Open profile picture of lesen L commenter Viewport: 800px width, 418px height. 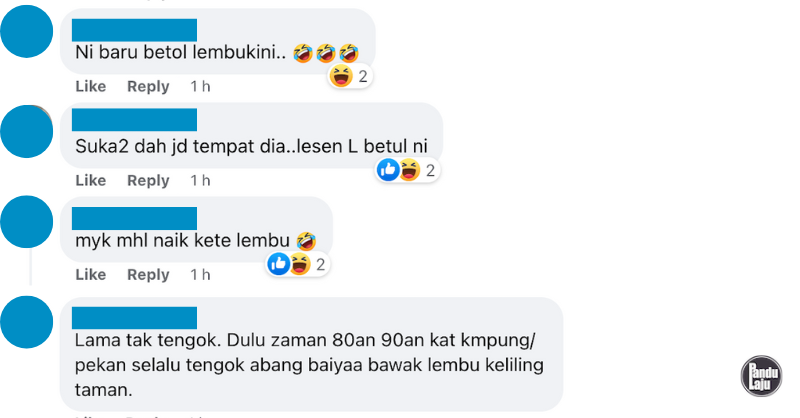tap(27, 131)
